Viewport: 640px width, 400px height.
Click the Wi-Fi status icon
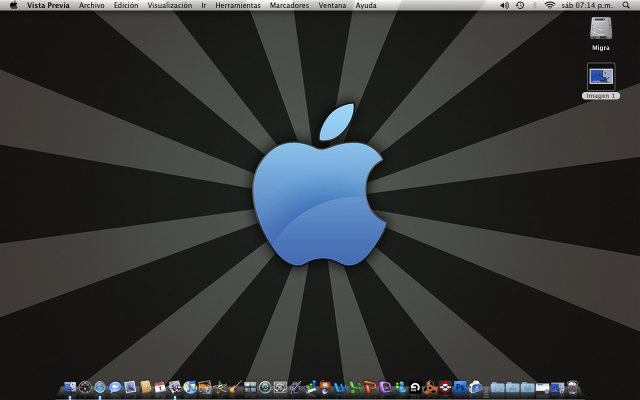550,5
